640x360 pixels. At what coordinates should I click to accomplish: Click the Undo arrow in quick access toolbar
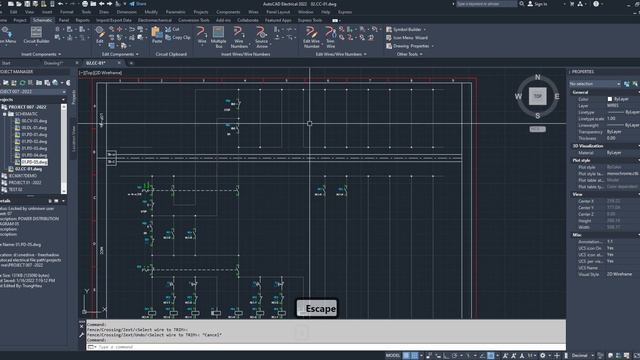click(x=60, y=4)
